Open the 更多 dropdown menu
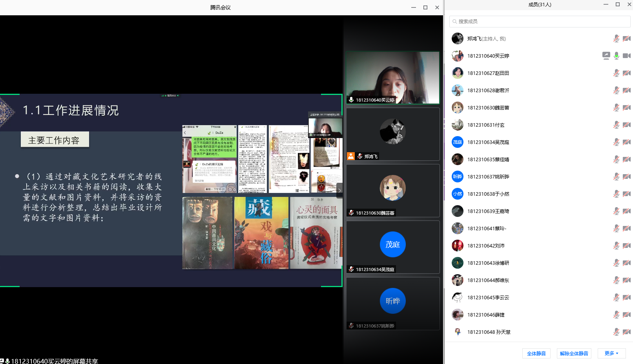The image size is (633, 364). 611,353
